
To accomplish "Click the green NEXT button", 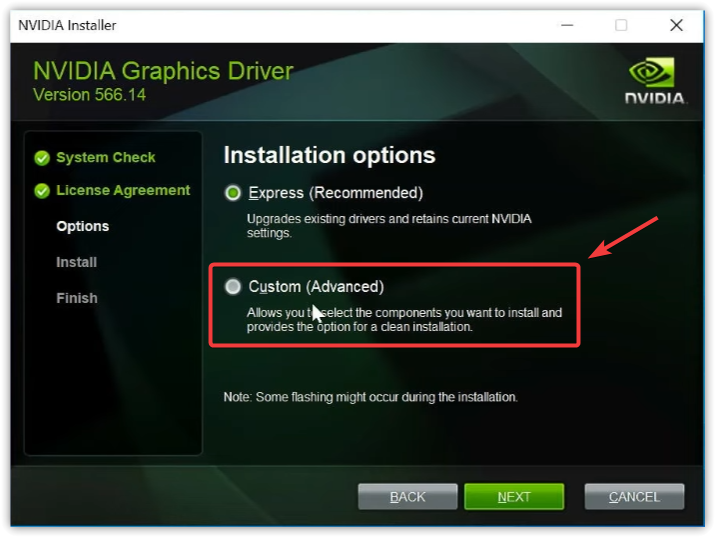I will click(514, 496).
